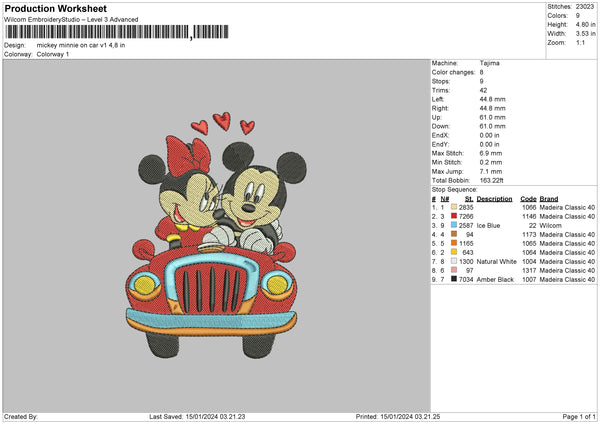
Task: Click the middle red heart above the characters
Action: click(x=222, y=121)
